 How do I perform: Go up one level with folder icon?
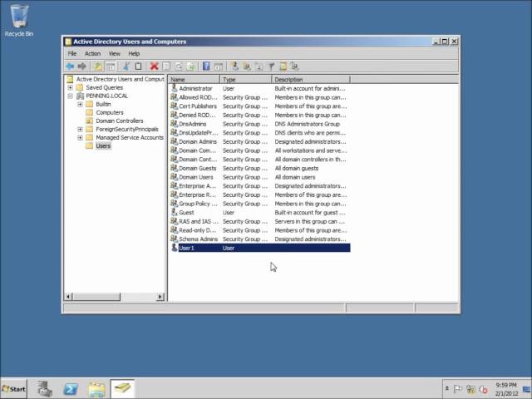tap(98, 66)
